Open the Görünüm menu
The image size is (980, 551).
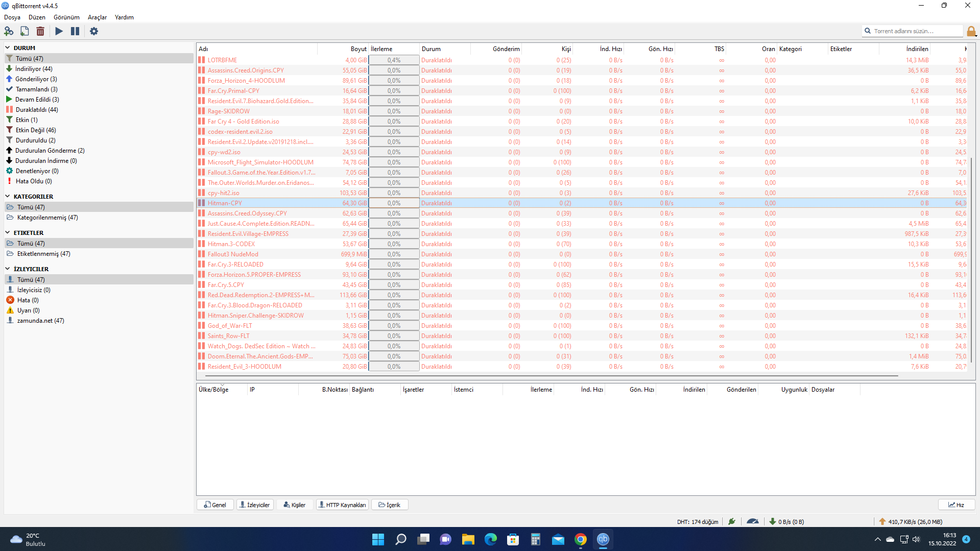(x=66, y=17)
